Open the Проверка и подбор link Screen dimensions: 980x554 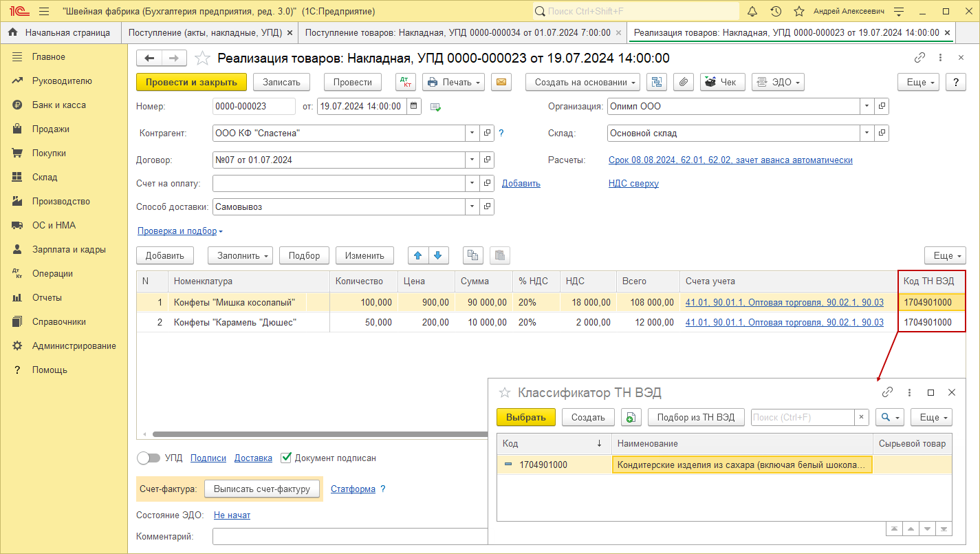tap(179, 231)
